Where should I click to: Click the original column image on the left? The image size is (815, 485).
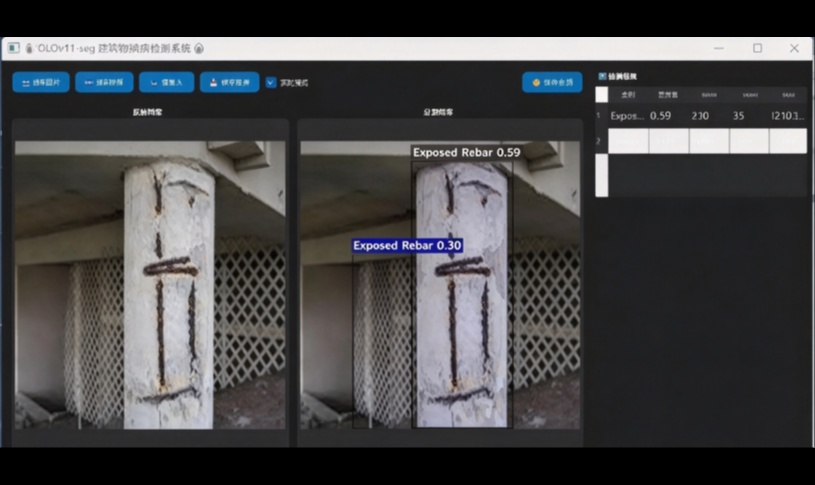point(150,285)
